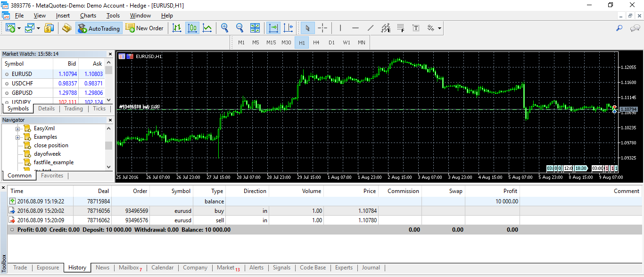Switch chart to bar chart view
Viewport: 644px width, 277px height.
(177, 28)
